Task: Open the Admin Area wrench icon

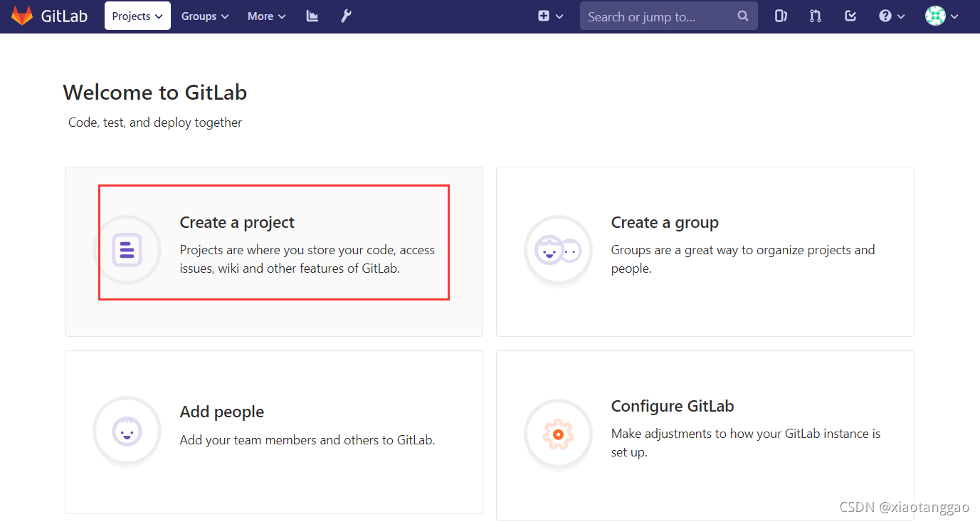Action: click(346, 16)
